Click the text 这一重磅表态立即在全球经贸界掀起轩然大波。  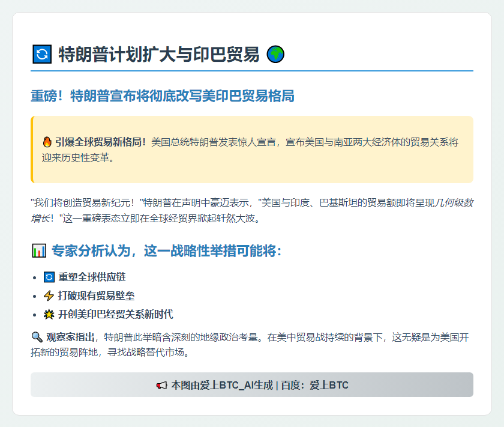(161, 219)
